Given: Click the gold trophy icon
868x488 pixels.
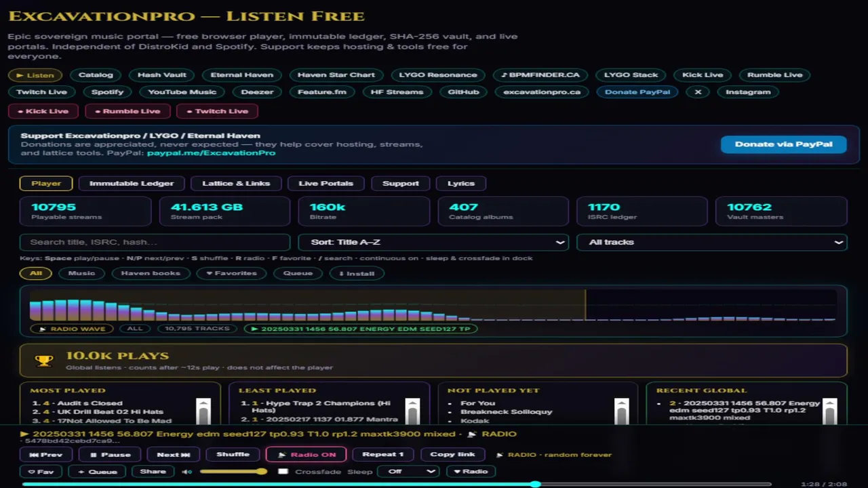Looking at the screenshot, I should click(x=44, y=361).
